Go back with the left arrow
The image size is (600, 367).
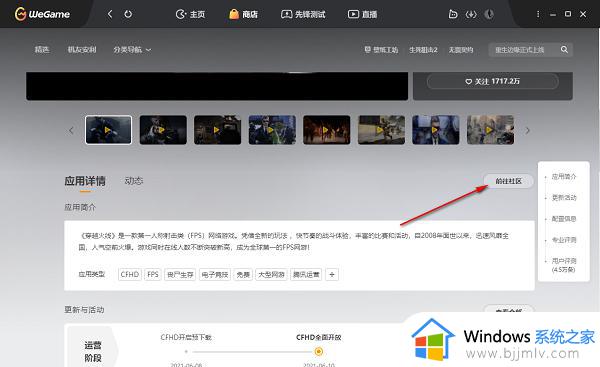coord(110,14)
